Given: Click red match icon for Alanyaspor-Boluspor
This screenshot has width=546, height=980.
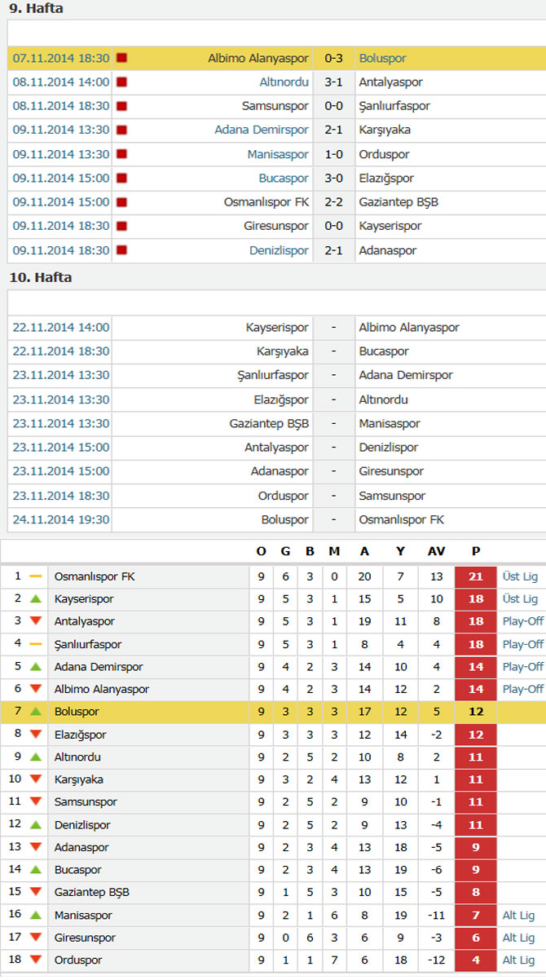Looking at the screenshot, I should 122,58.
